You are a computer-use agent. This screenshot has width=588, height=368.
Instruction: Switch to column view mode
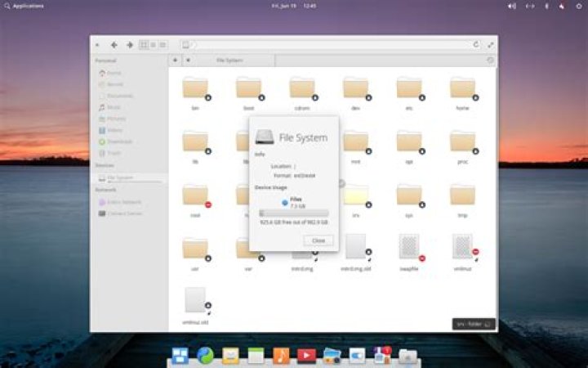[x=163, y=45]
